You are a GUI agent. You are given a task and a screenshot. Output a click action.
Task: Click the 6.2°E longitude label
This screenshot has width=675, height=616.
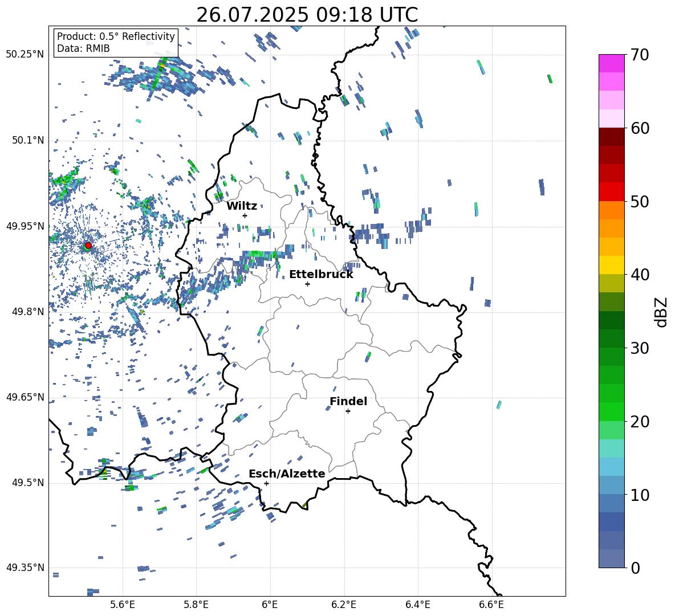pos(344,605)
